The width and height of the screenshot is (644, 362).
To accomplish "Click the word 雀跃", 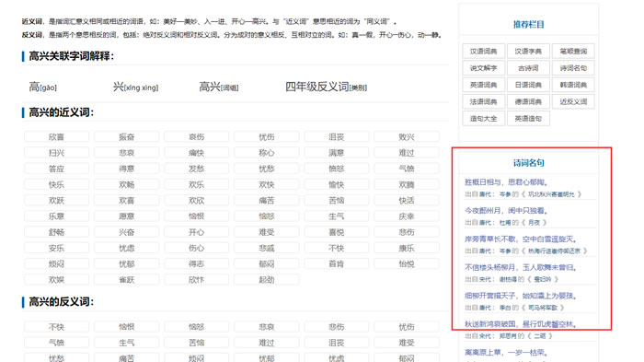I will (127, 280).
